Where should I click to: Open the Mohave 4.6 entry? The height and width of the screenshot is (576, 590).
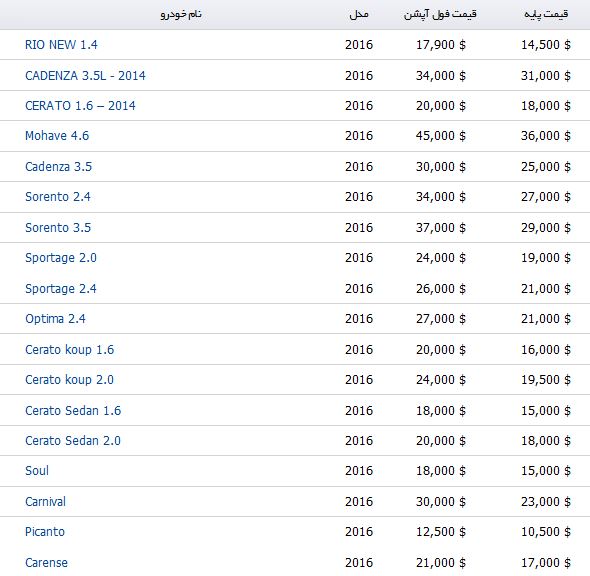click(57, 136)
